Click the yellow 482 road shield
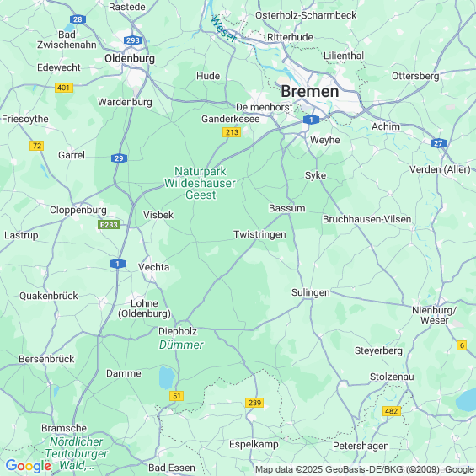The height and width of the screenshot is (476, 476). click(x=391, y=411)
